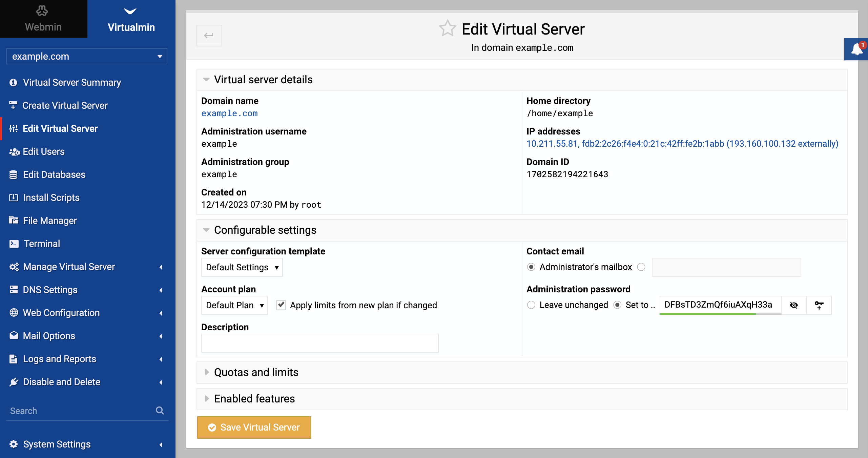Generate a random password with key icon
Viewport: 868px width, 458px height.
[819, 305]
